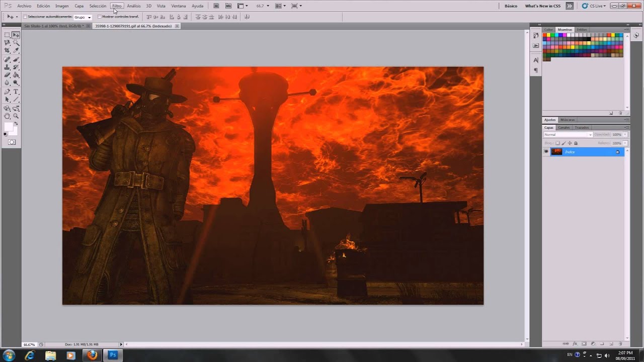Toggle Quick Mask mode

pos(12,142)
